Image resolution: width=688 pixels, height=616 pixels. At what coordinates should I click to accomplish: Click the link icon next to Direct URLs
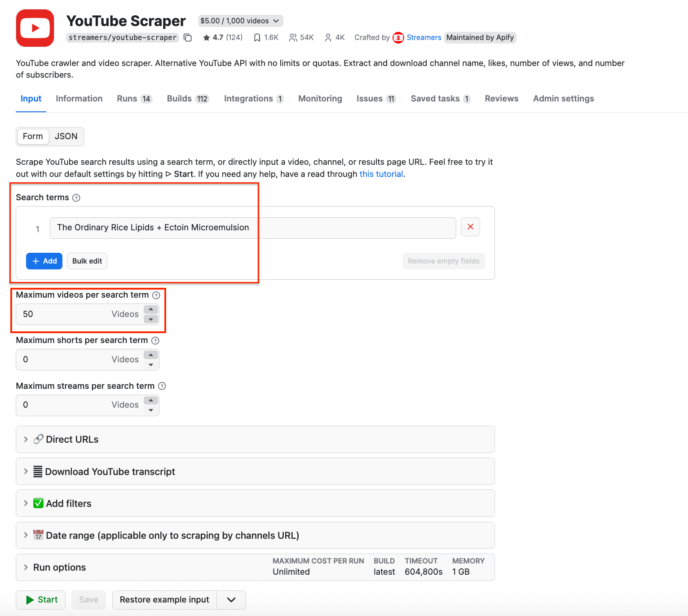click(x=38, y=439)
